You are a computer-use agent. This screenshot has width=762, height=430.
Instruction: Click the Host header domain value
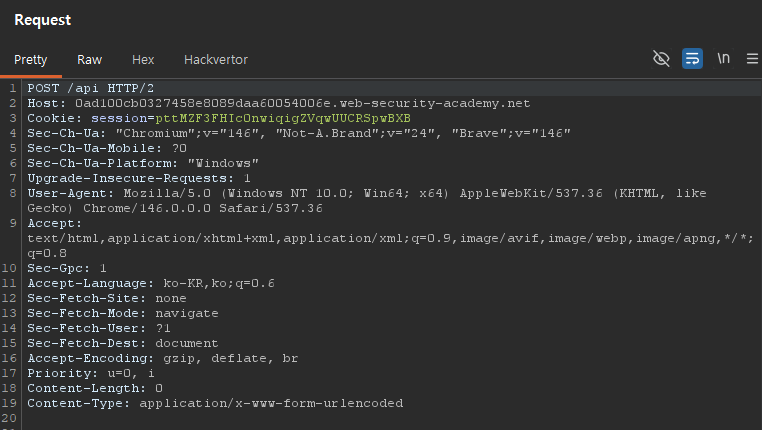click(x=300, y=103)
